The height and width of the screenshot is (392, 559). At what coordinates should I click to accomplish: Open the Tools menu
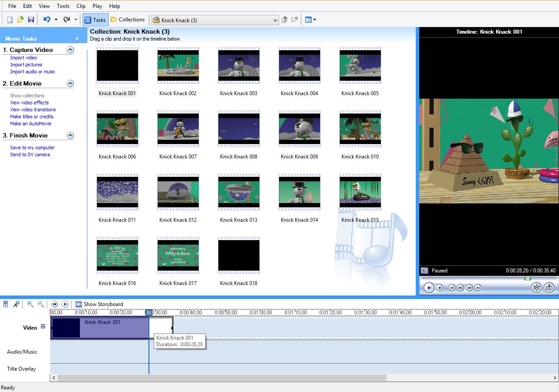click(x=63, y=6)
